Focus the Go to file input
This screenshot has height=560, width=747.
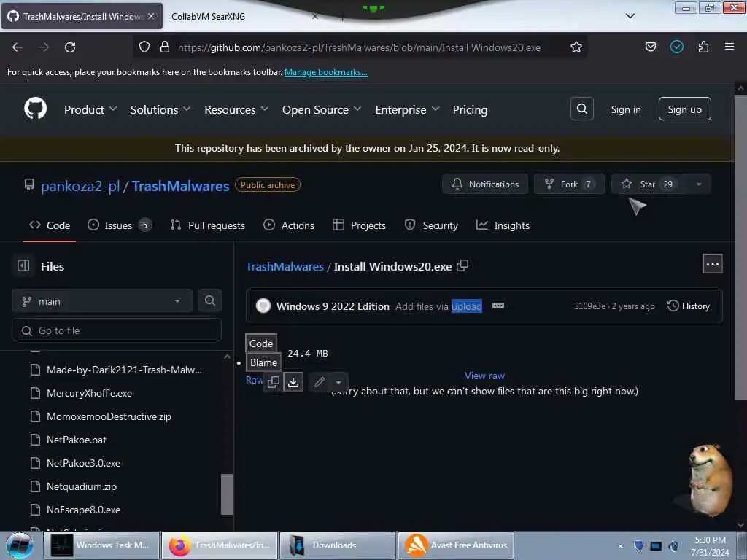[x=117, y=330]
